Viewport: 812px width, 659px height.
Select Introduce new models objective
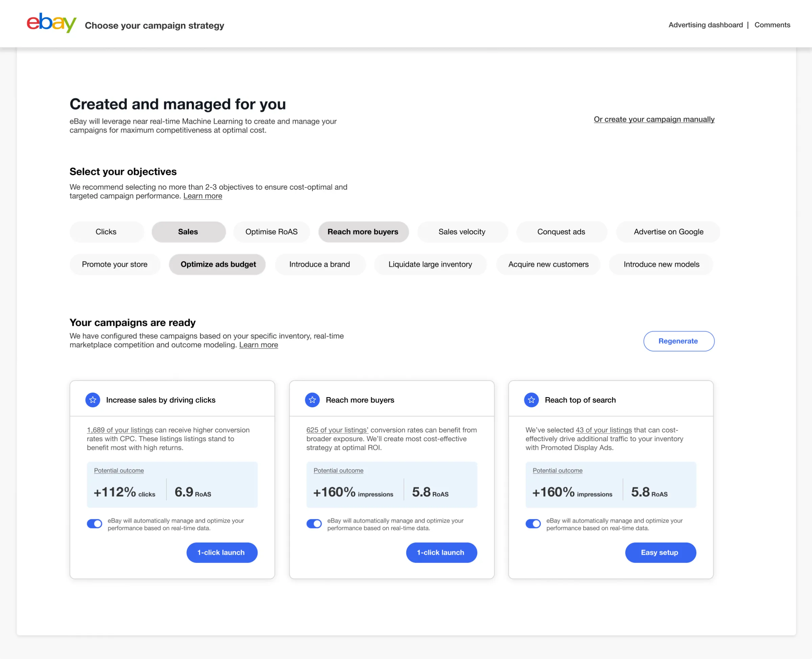click(x=661, y=265)
